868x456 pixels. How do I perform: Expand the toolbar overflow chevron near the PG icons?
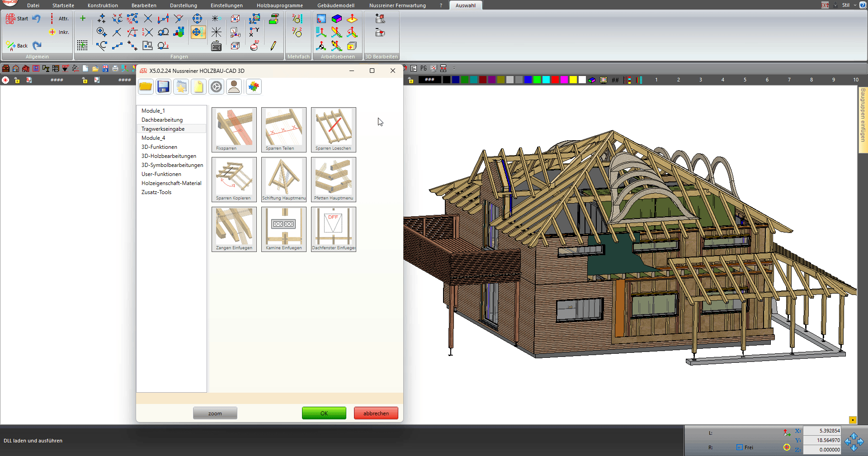454,68
